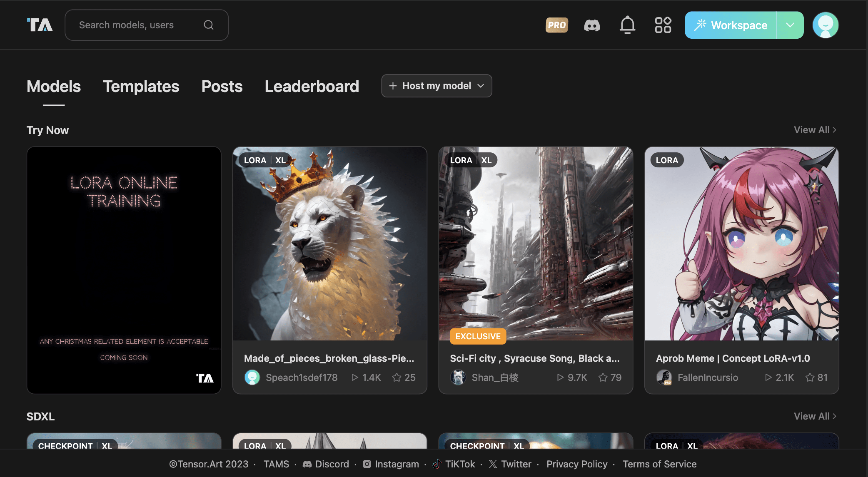Click the user avatar profile icon
The height and width of the screenshot is (477, 868).
click(827, 25)
